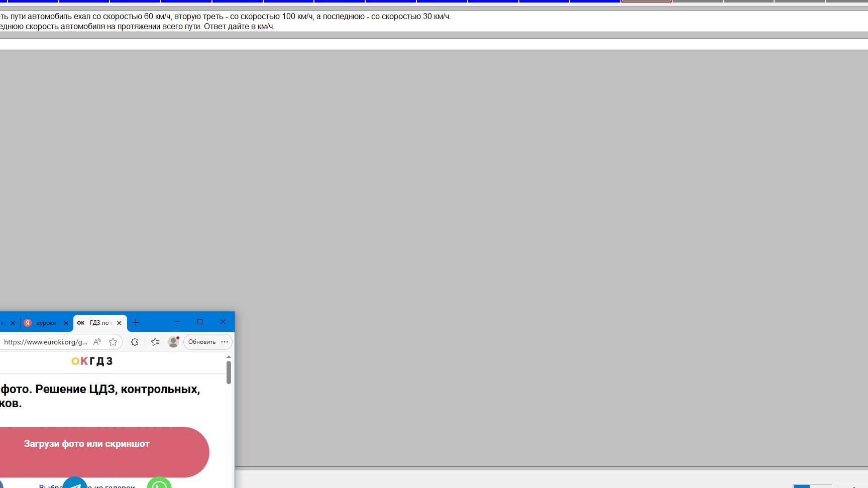Close the еуроки browser tab
The width and height of the screenshot is (868, 488).
pyautogui.click(x=66, y=323)
